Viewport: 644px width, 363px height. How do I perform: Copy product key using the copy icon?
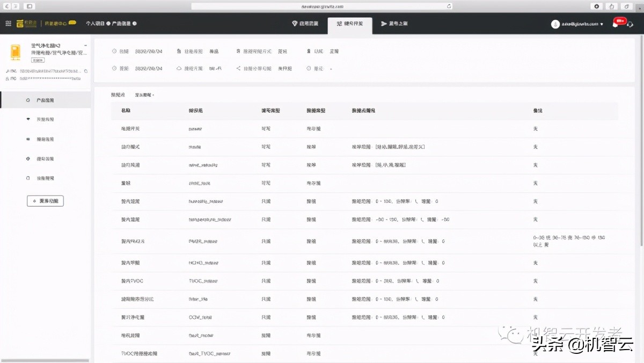(86, 71)
